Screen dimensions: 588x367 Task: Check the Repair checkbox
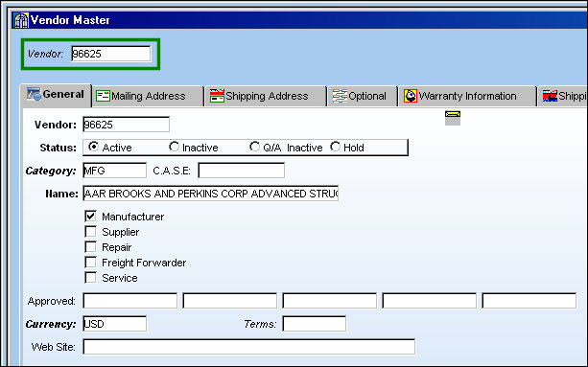pyautogui.click(x=90, y=247)
